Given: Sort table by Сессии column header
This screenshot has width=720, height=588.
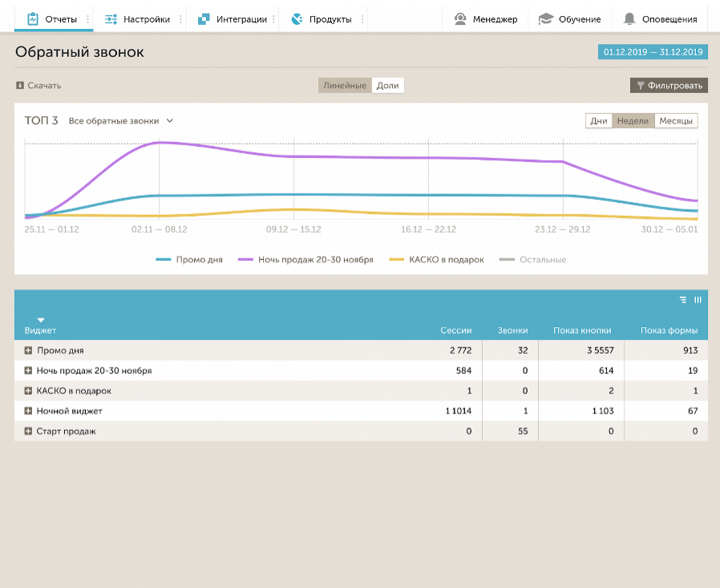Looking at the screenshot, I should [455, 330].
